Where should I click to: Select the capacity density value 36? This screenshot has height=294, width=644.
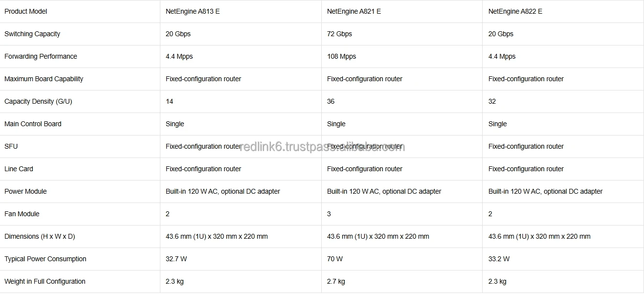coord(331,101)
